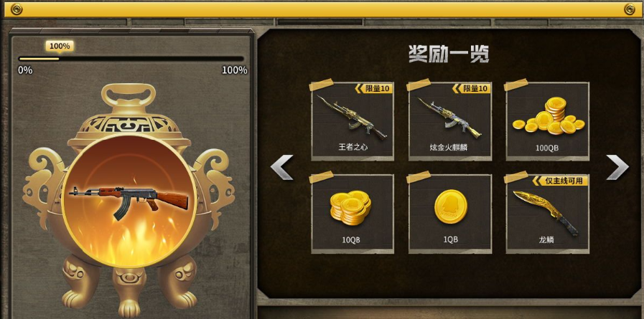Click the 限量10 badge on 王者之心
The height and width of the screenshot is (319, 644).
(374, 89)
